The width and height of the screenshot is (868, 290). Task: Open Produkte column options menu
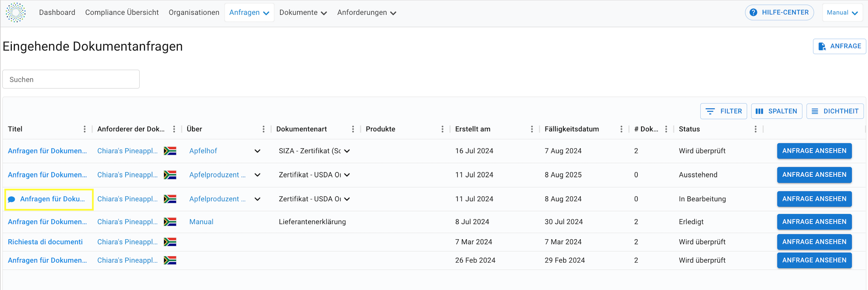tap(442, 129)
